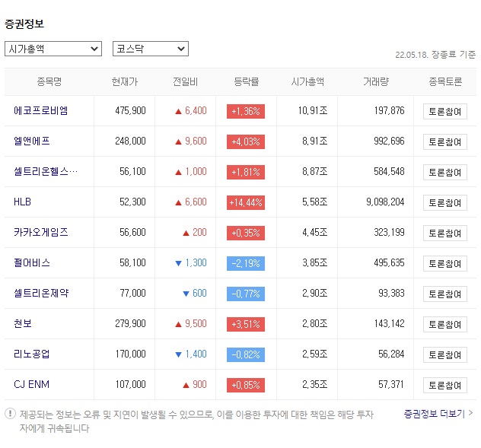Click the 거래량 column header
Screen dimensions: 481x448
click(x=376, y=81)
